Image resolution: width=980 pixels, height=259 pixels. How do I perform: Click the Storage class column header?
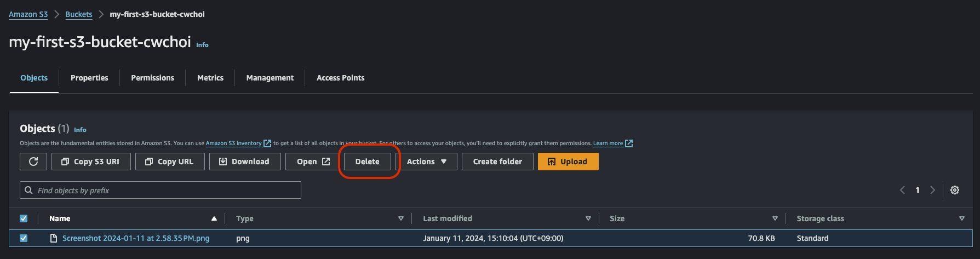pyautogui.click(x=820, y=218)
